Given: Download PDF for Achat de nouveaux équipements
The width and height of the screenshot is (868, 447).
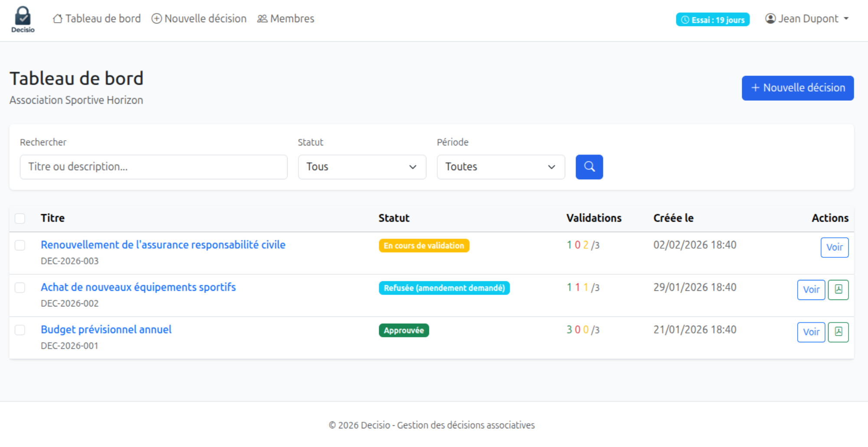Looking at the screenshot, I should tap(838, 289).
